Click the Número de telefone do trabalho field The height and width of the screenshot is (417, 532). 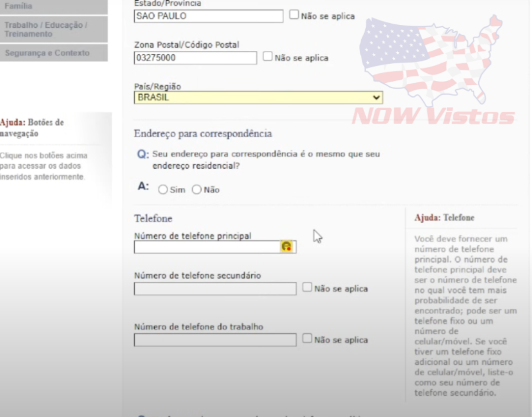pyautogui.click(x=215, y=340)
